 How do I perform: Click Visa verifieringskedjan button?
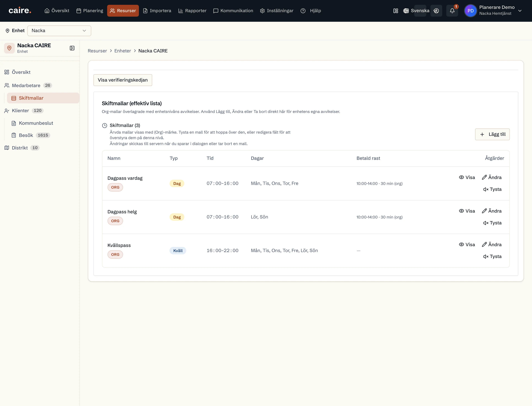coord(123,80)
